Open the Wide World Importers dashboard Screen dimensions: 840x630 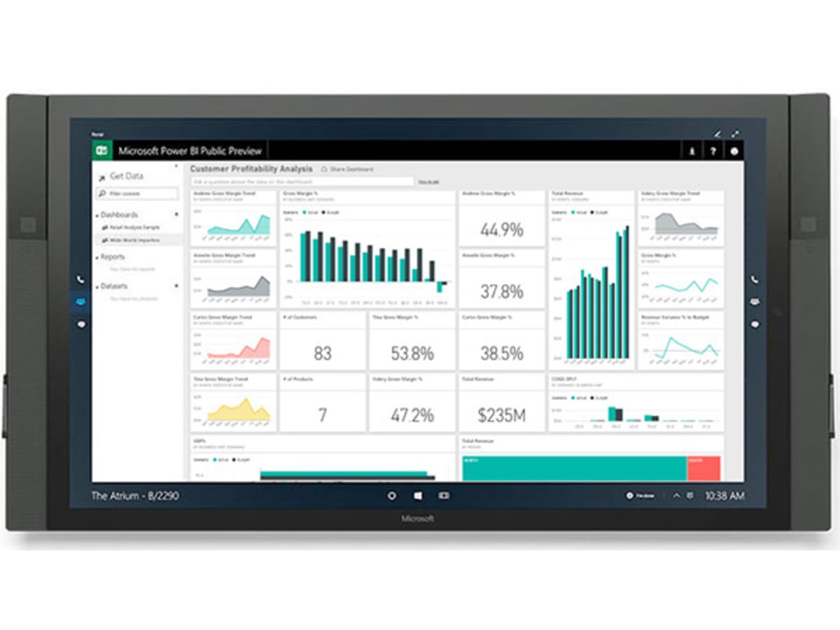click(x=135, y=240)
